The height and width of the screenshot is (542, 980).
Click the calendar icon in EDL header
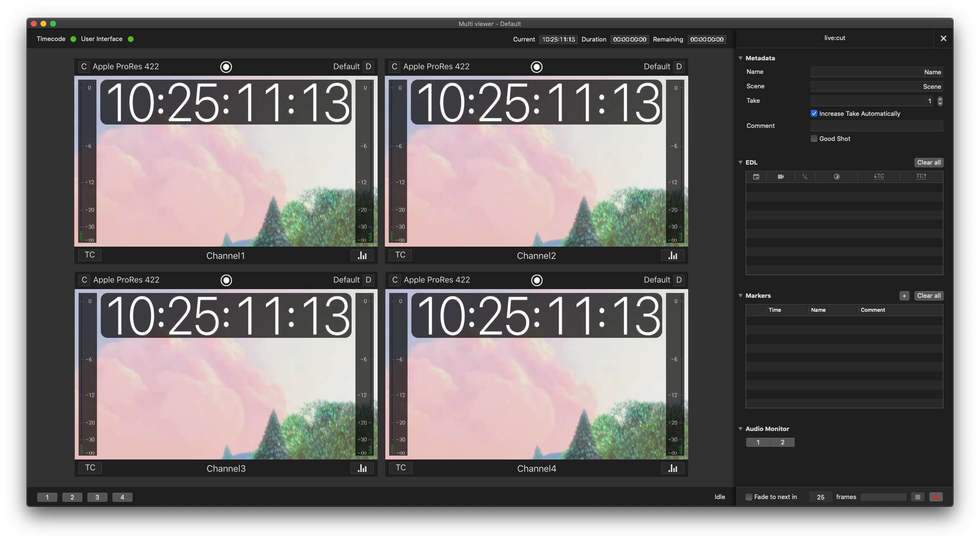756,177
